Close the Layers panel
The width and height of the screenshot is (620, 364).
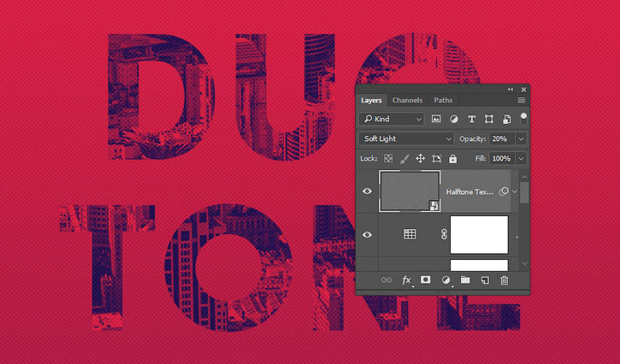click(x=523, y=90)
